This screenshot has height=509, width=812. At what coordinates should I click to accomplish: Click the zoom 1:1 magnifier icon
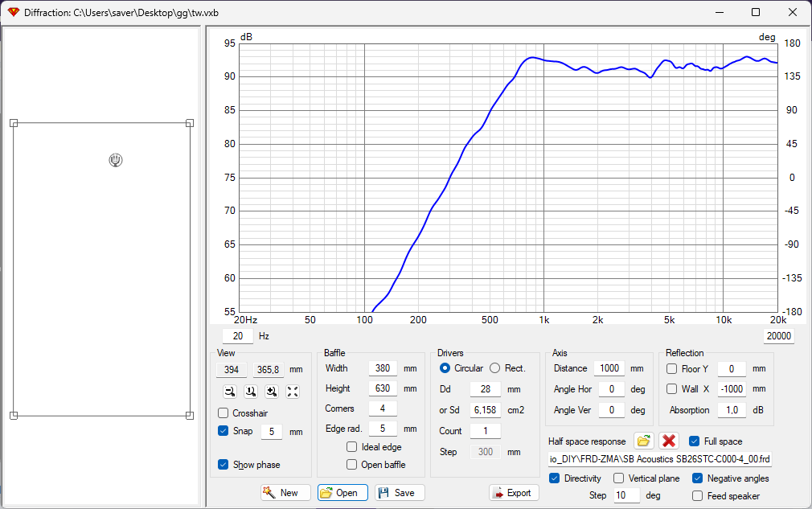point(251,392)
